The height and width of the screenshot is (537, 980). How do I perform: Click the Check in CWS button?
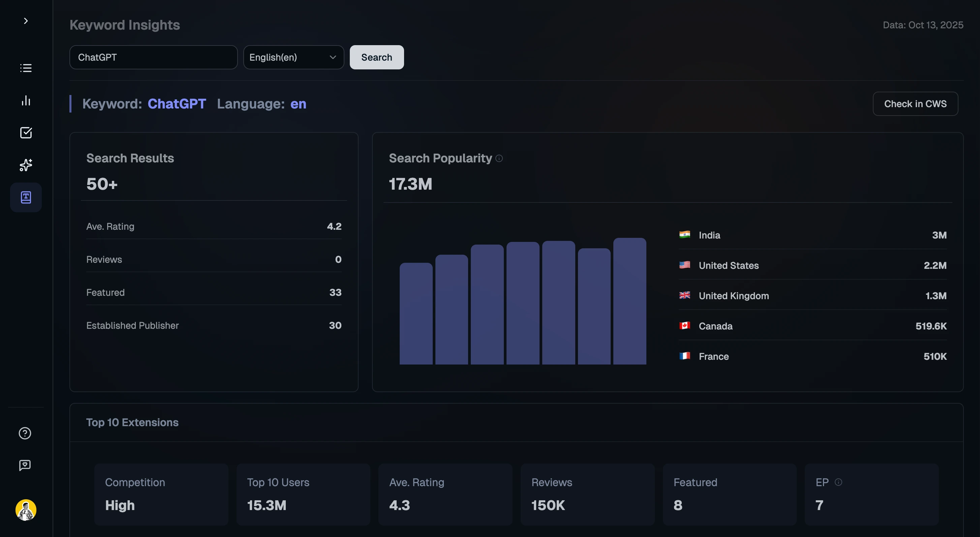[x=915, y=103]
